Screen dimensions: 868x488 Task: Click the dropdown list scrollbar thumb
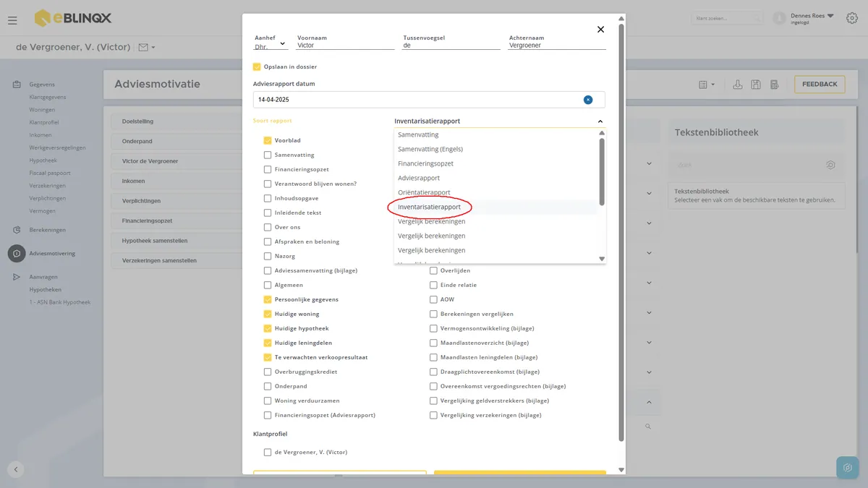tap(601, 171)
